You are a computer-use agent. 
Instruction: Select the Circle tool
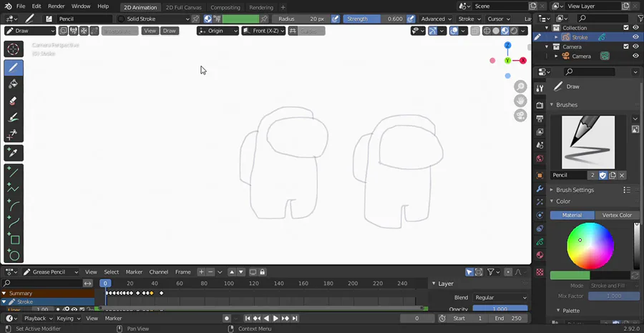click(x=14, y=255)
